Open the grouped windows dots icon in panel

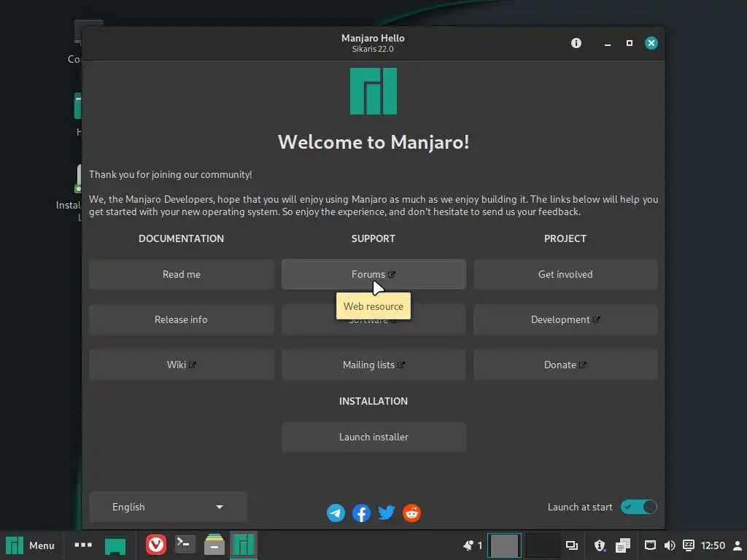pos(83,545)
